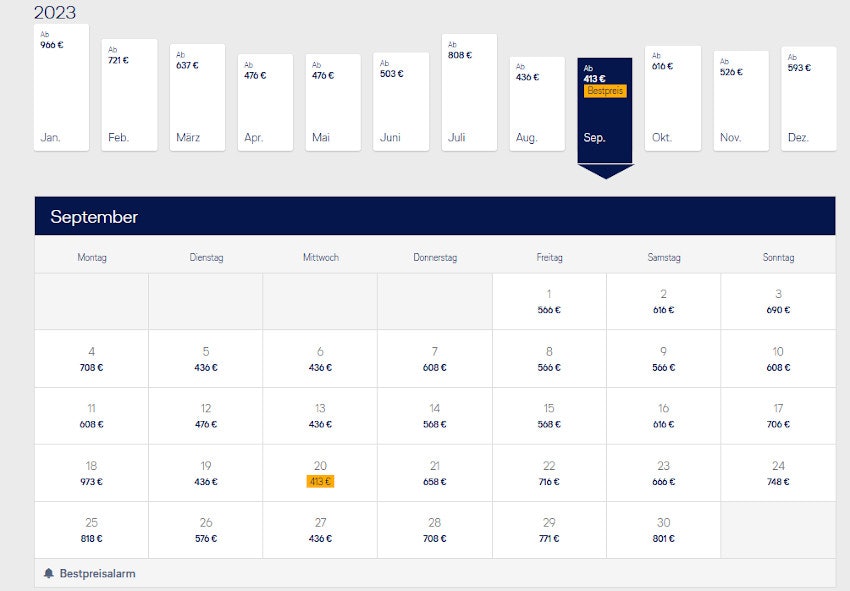Open the Bestpreisalarm link

pyautogui.click(x=97, y=574)
